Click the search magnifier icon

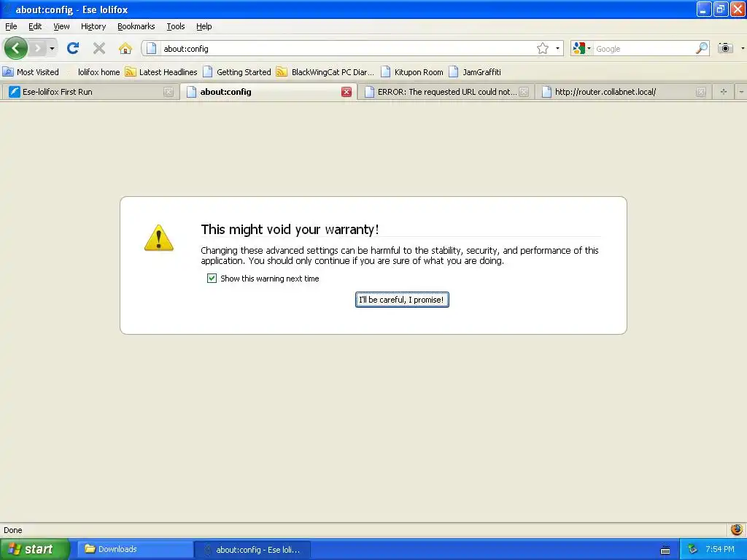[x=702, y=48]
